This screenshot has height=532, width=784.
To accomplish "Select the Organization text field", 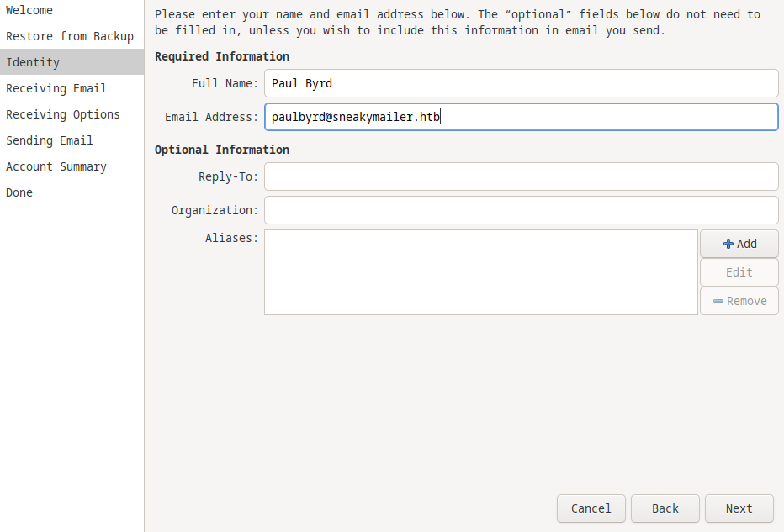I will point(521,210).
